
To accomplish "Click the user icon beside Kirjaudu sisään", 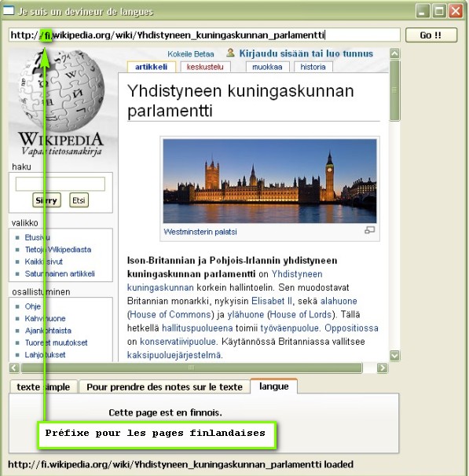I will click(230, 53).
